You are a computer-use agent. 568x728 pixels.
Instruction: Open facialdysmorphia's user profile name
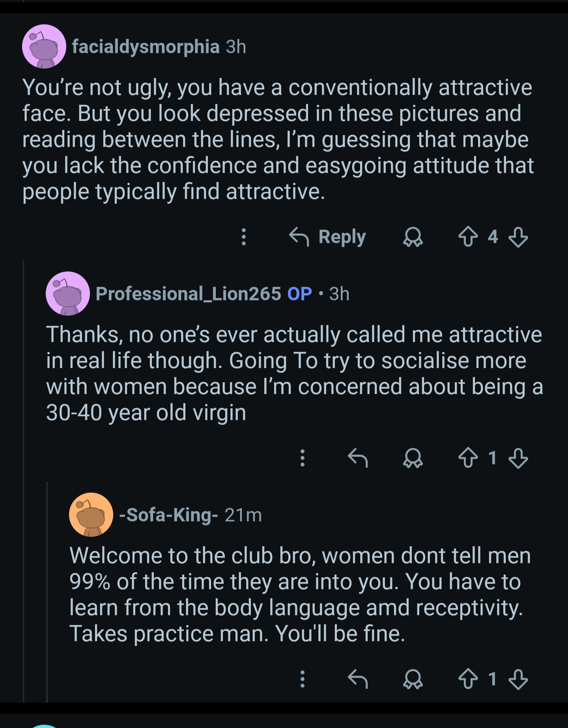[146, 47]
